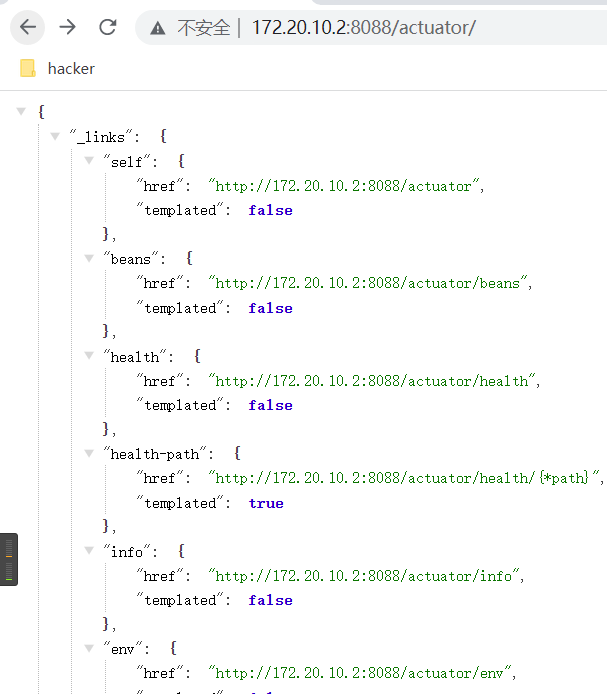Click the false value under health
The image size is (607, 694).
pyautogui.click(x=271, y=405)
